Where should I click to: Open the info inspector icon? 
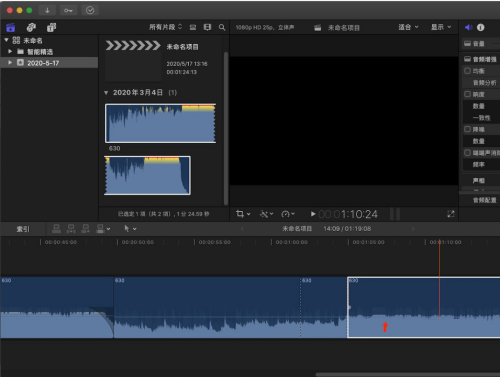pyautogui.click(x=481, y=27)
